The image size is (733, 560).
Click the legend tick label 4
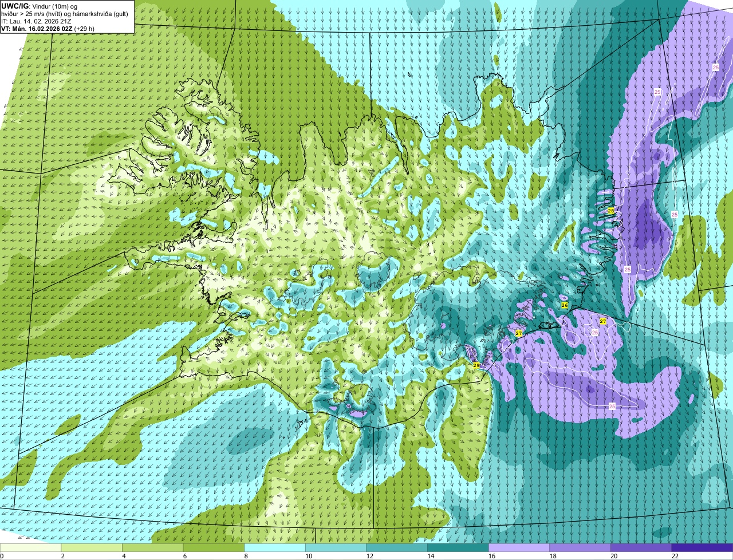click(x=124, y=556)
